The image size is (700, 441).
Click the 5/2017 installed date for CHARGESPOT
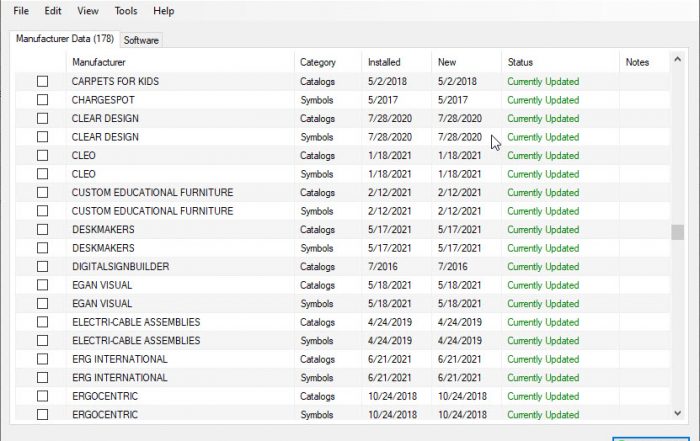pyautogui.click(x=383, y=100)
